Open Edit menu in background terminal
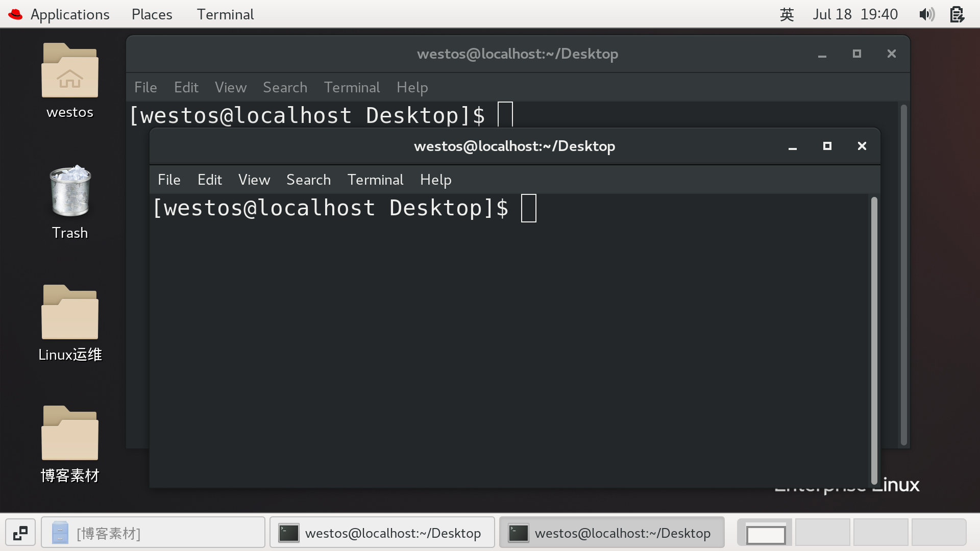Viewport: 980px width, 551px height. pyautogui.click(x=186, y=87)
